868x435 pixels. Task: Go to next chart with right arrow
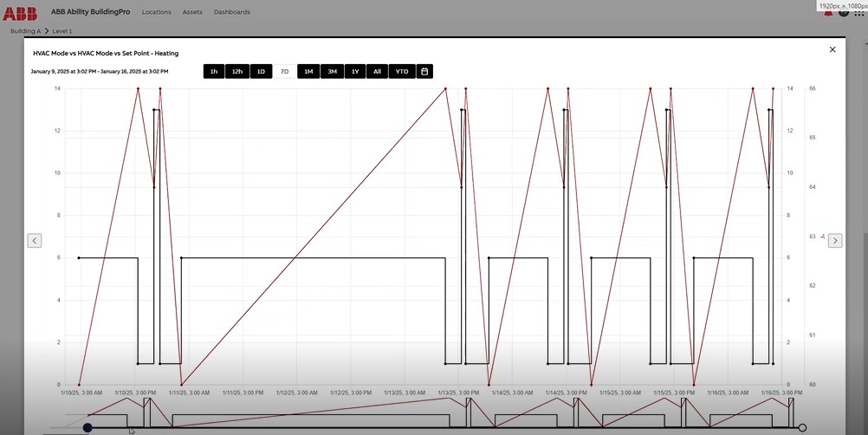(834, 241)
